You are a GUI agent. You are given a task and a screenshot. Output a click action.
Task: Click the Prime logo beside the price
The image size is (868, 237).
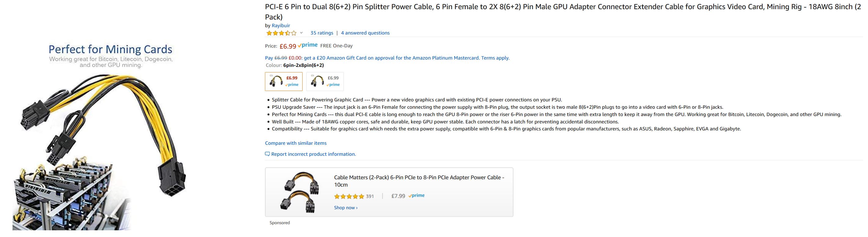[308, 45]
